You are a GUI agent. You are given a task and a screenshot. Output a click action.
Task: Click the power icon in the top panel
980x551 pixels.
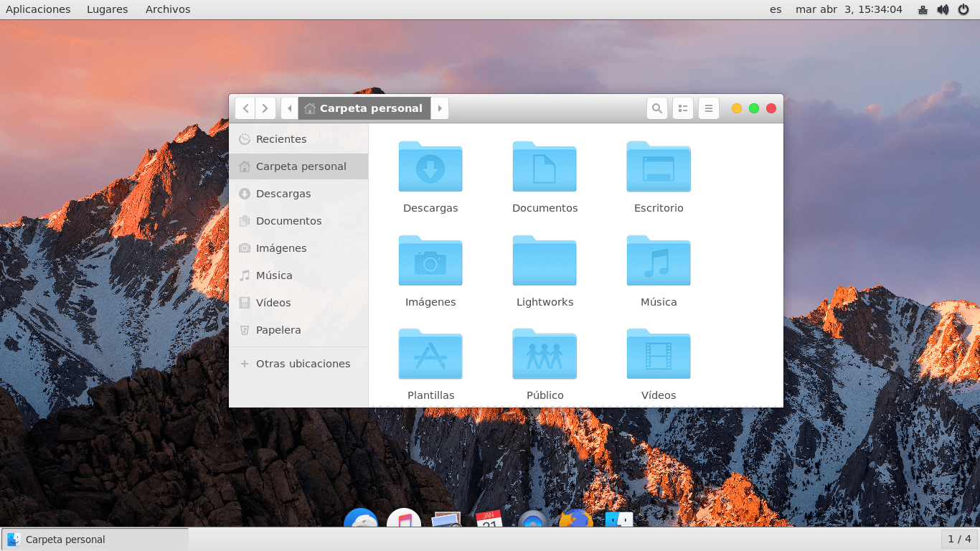coord(963,9)
